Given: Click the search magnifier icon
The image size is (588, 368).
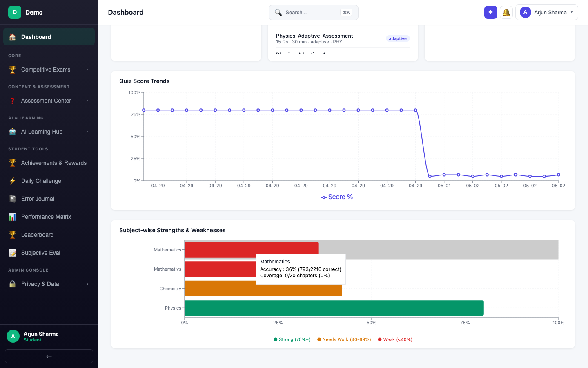Looking at the screenshot, I should coord(278,13).
